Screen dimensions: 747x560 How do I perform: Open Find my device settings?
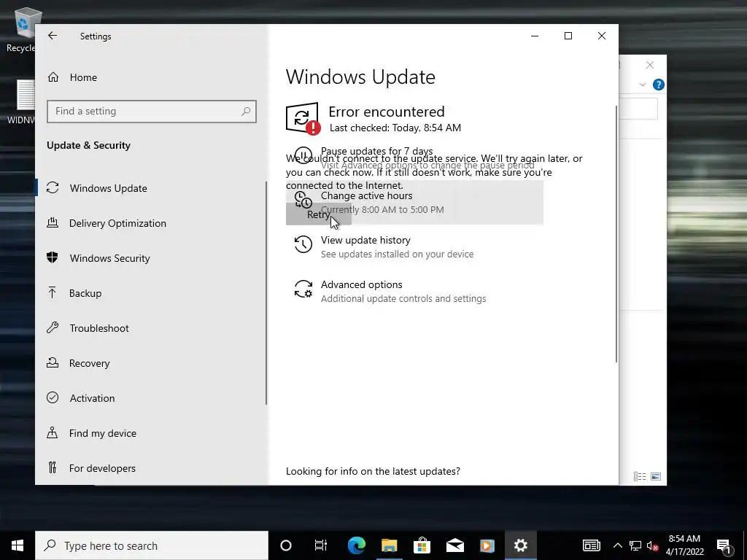pos(102,433)
